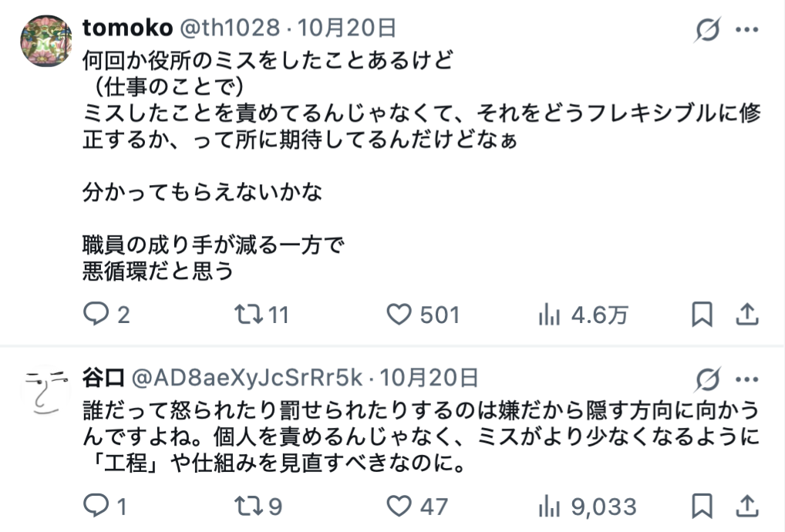Viewport: 785px width, 532px height.
Task: Bookmark 谷口's post
Action: (702, 507)
